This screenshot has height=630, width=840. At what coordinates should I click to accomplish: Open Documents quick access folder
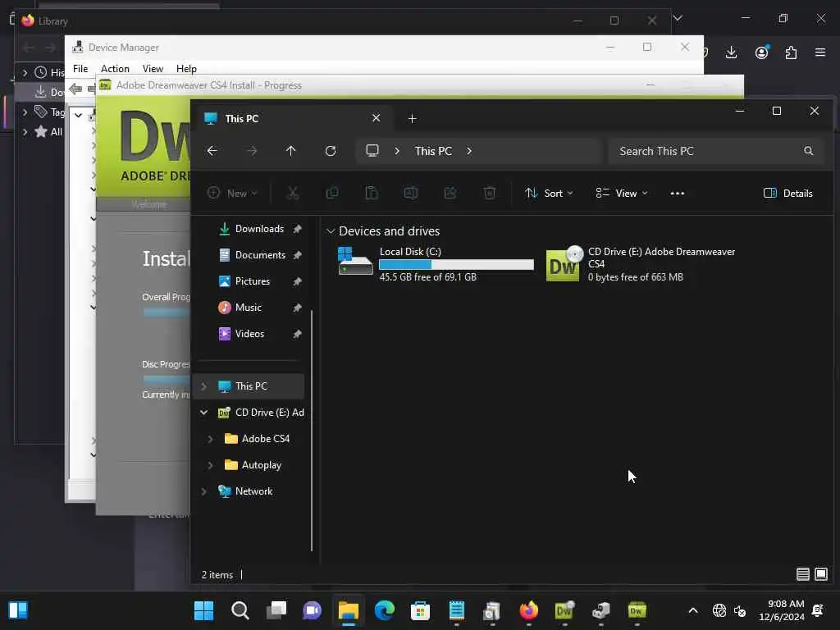(x=260, y=255)
